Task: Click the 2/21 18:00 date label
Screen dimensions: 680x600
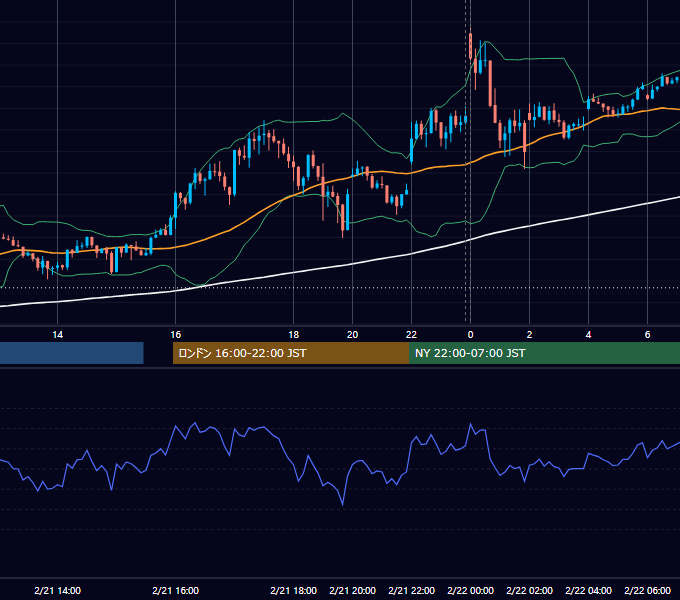Action: (294, 590)
